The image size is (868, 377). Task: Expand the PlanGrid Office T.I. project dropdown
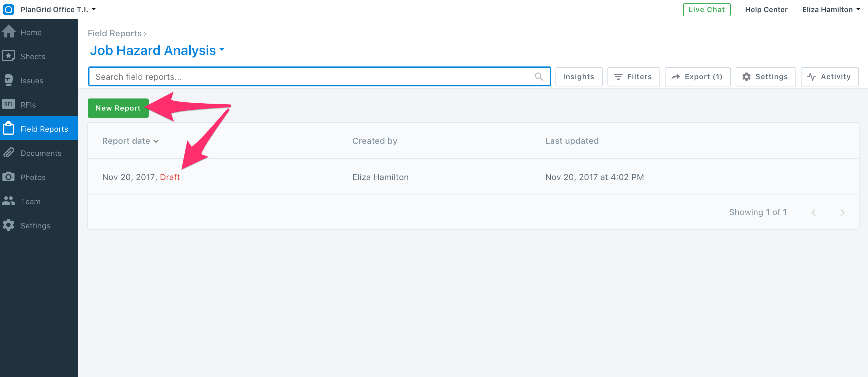tap(58, 9)
